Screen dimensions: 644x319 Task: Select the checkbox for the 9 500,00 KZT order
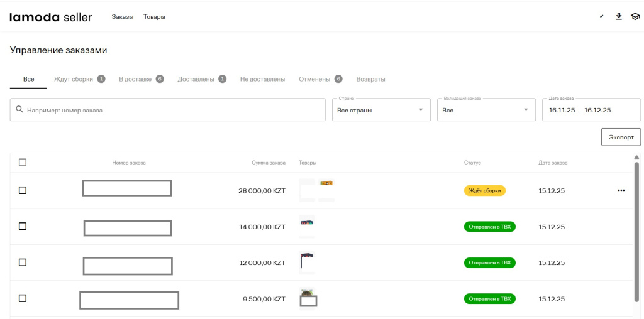(x=23, y=298)
